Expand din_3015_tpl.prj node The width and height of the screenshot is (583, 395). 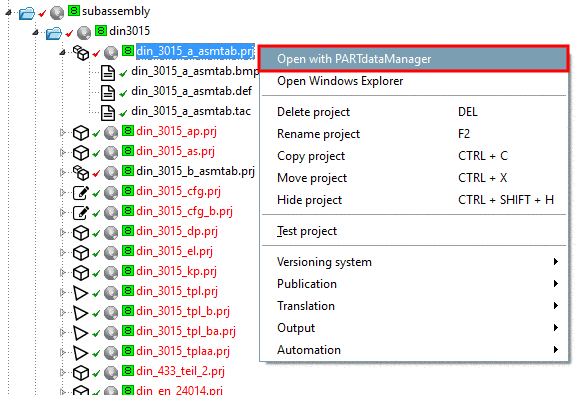click(x=62, y=293)
